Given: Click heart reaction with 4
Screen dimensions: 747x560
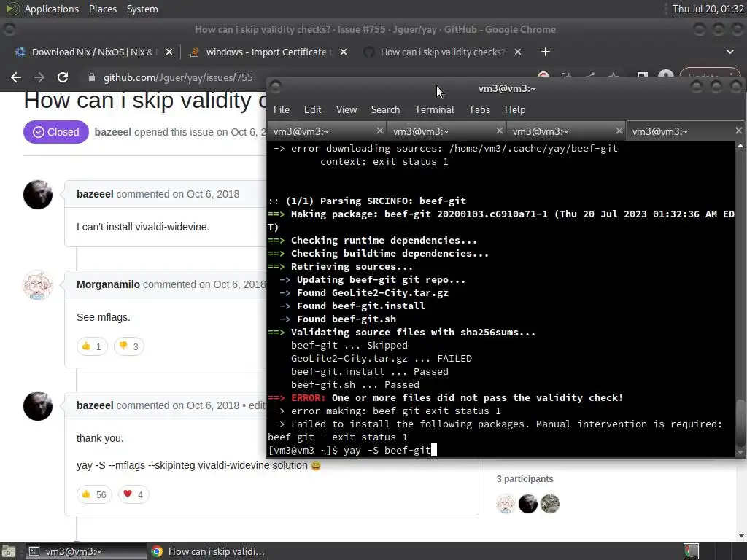Looking at the screenshot, I should 133,494.
